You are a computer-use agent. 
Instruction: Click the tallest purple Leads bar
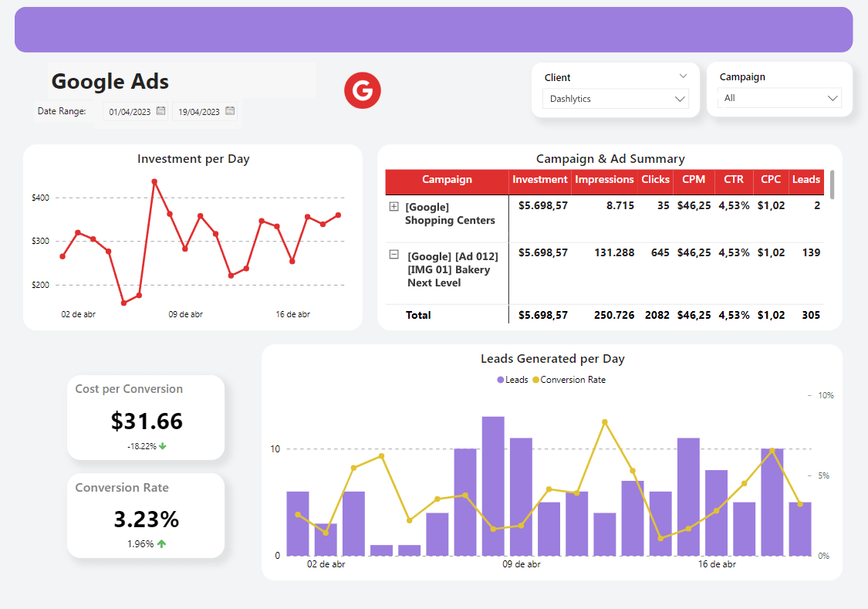pos(493,486)
